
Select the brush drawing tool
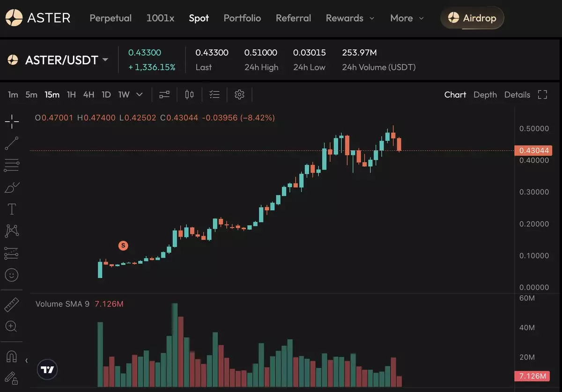coord(12,188)
